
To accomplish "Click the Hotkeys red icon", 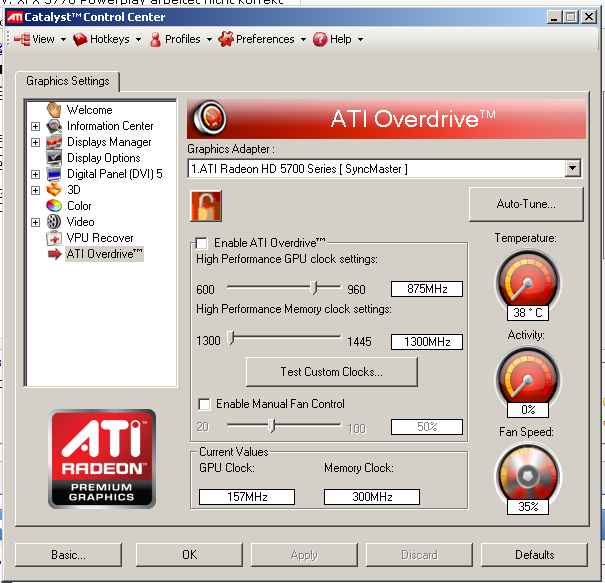I will 80,39.
